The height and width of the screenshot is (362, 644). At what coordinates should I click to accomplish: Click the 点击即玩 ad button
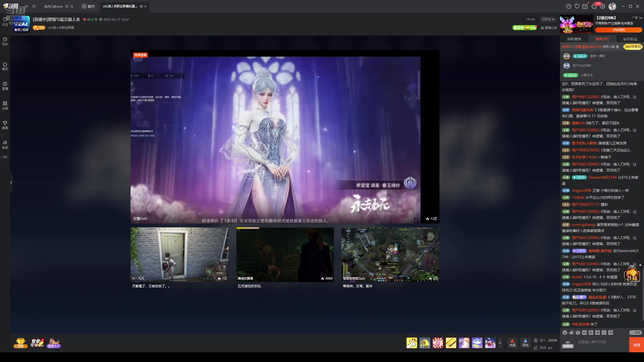619,30
